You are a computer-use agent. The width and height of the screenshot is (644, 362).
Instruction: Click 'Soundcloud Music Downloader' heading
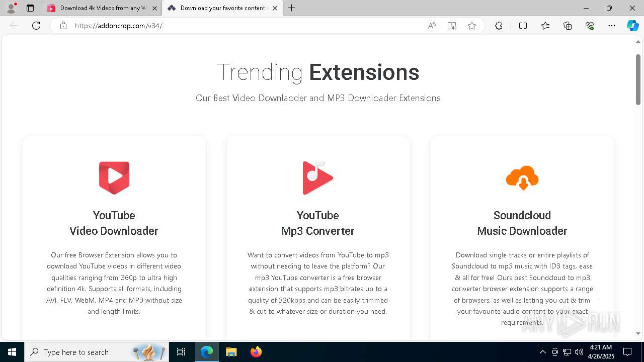pos(522,223)
